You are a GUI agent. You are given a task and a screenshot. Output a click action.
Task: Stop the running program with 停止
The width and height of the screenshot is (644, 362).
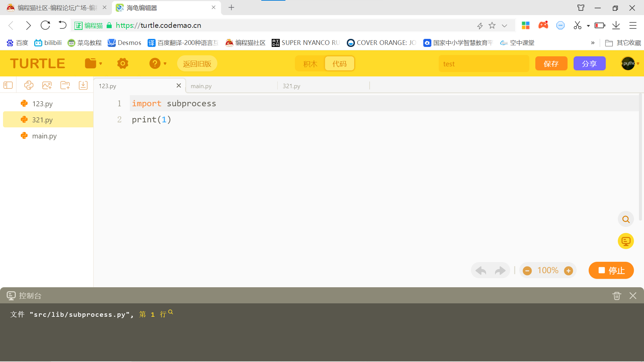(611, 270)
